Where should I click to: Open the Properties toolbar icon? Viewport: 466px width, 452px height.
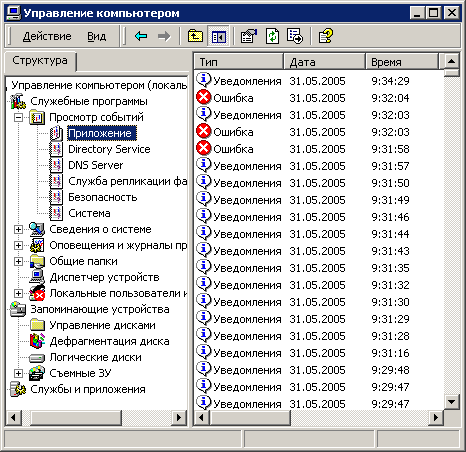(249, 36)
